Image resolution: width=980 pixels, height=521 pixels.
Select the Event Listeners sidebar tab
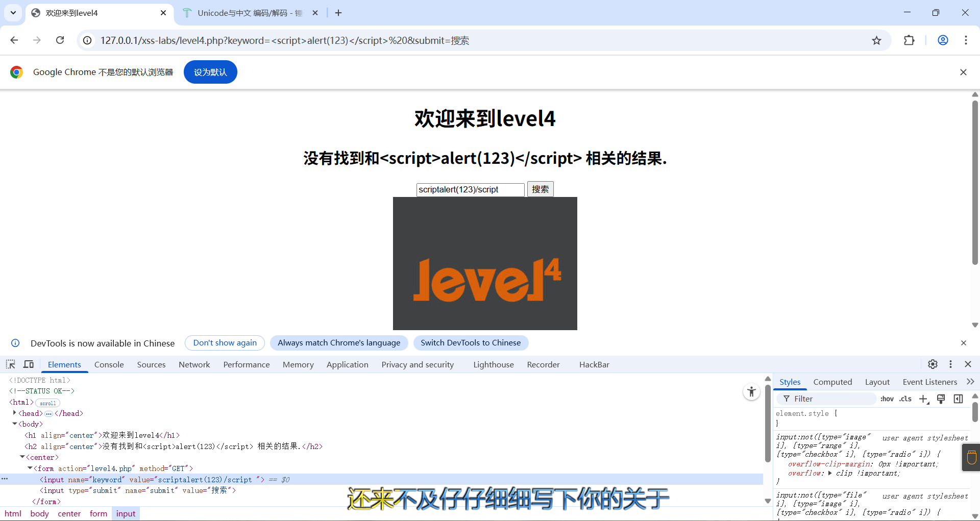point(929,382)
